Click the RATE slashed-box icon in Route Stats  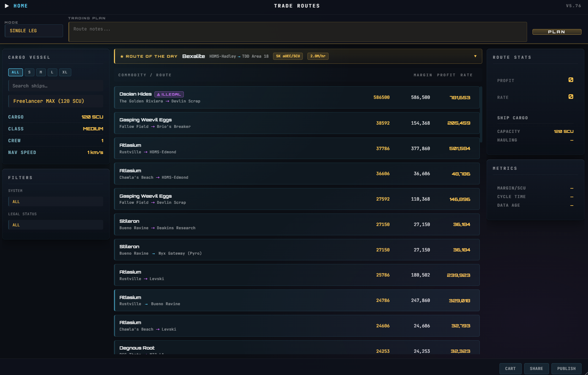click(571, 97)
